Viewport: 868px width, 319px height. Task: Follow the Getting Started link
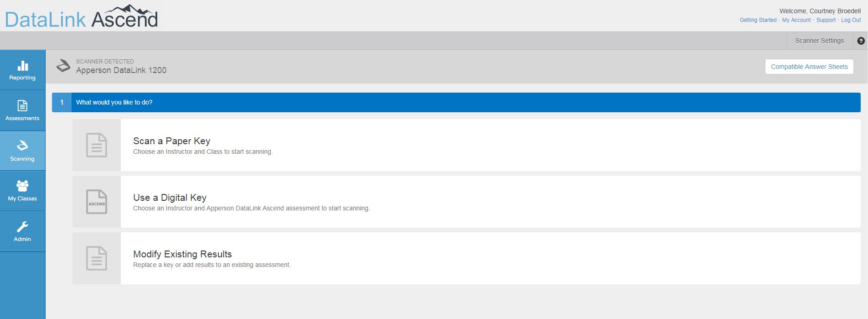758,20
